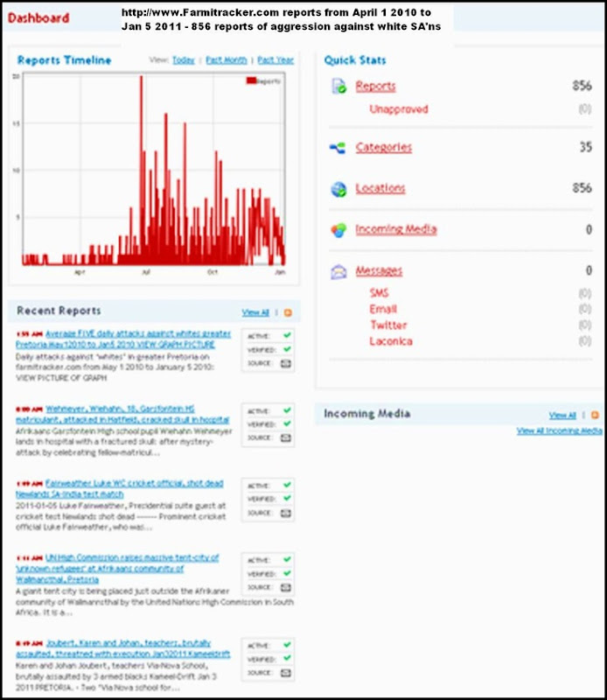
Task: Click the tallest July spike in timeline chart
Action: coord(142,170)
